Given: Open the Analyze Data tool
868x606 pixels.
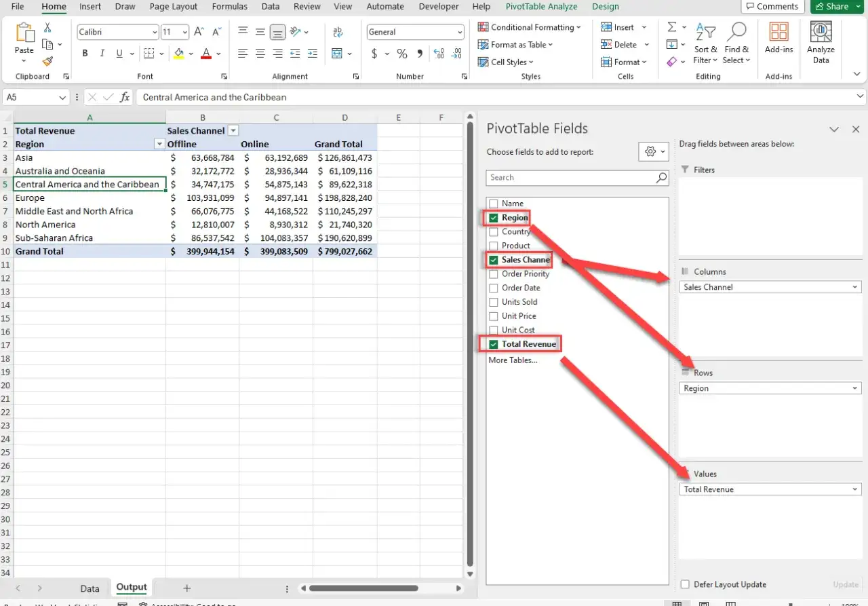Looking at the screenshot, I should click(x=821, y=43).
